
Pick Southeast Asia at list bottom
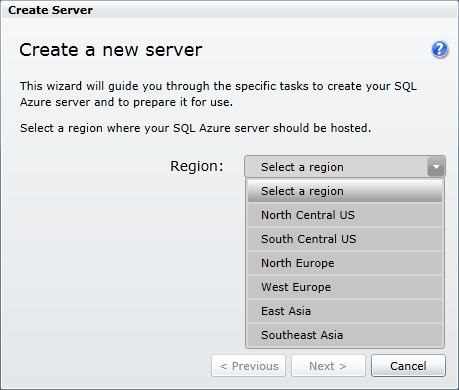(345, 335)
